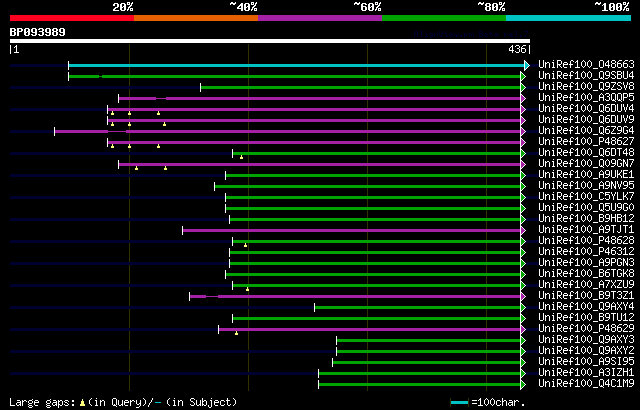Click the orange ~40% identity color segment
Viewport: 640px width, 410px height.
pyautogui.click(x=196, y=18)
